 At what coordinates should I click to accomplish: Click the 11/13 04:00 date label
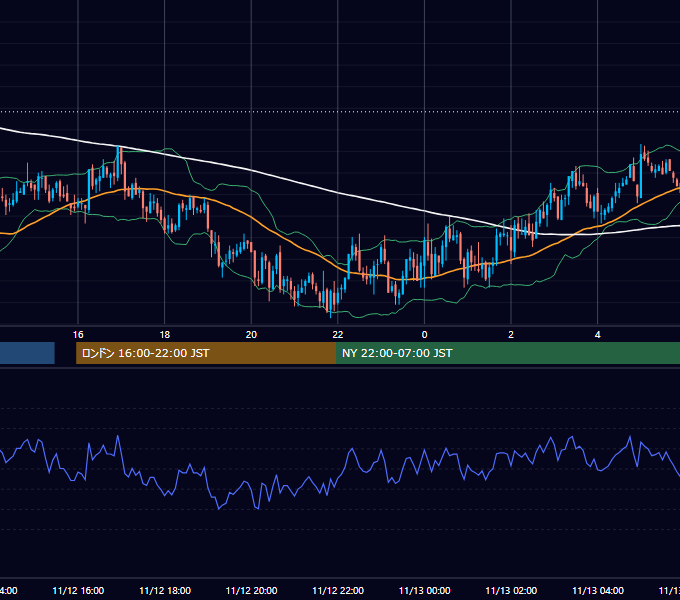click(x=598, y=590)
